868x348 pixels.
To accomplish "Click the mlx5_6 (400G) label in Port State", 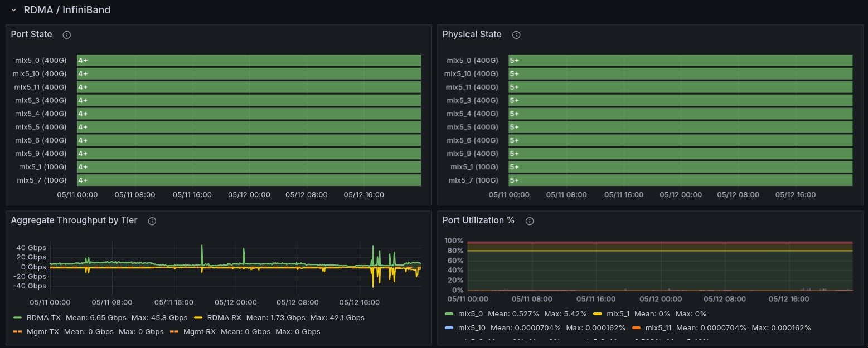I will 41,140.
